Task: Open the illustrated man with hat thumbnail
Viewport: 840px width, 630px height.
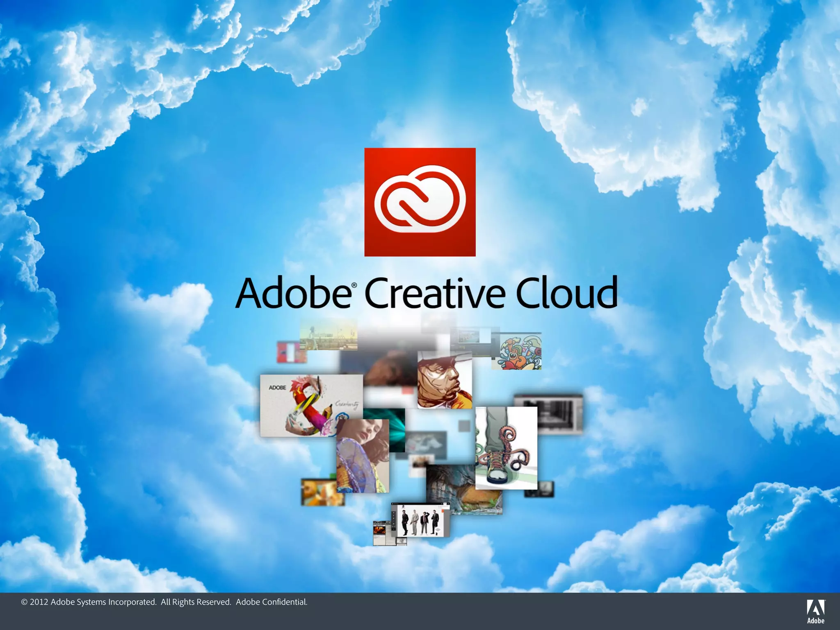Action: coord(445,380)
